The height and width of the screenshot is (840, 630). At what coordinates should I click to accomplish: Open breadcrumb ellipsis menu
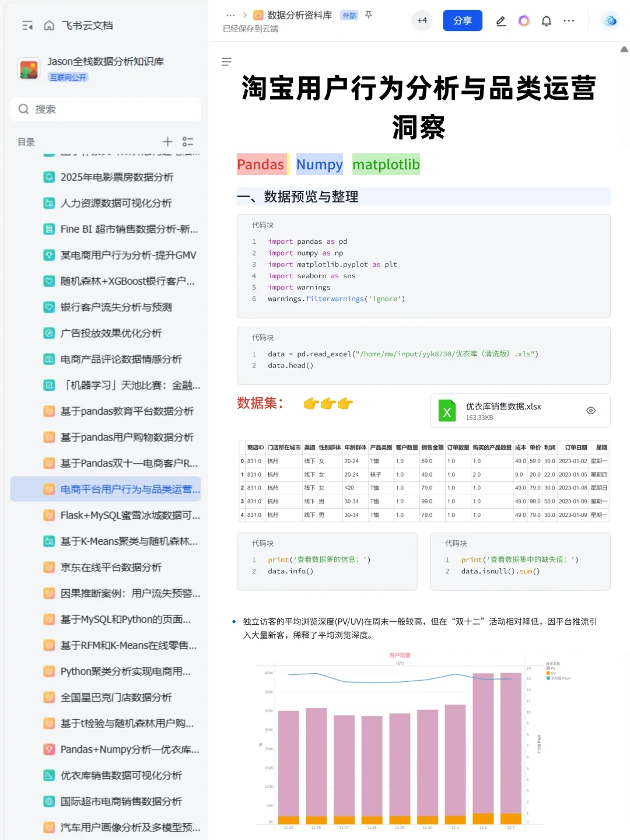230,15
